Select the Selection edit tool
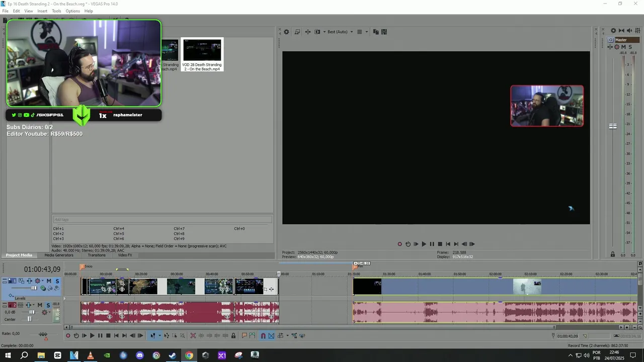 [175, 335]
